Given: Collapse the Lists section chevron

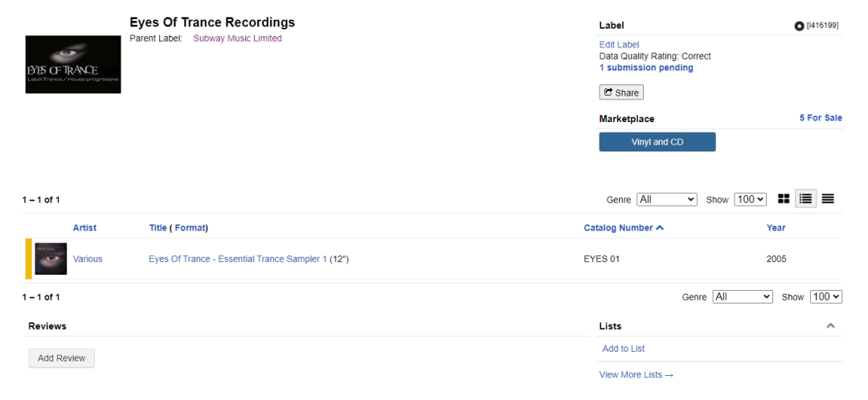Looking at the screenshot, I should click(831, 326).
